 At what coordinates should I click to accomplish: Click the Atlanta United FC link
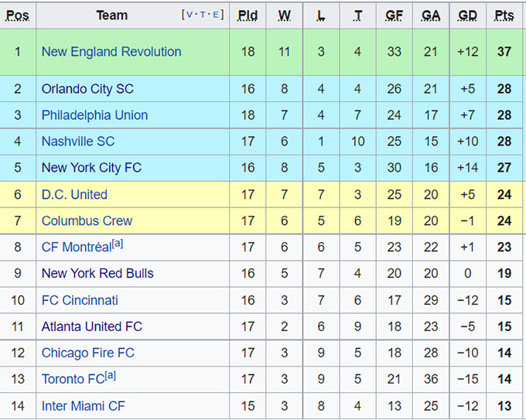point(92,326)
